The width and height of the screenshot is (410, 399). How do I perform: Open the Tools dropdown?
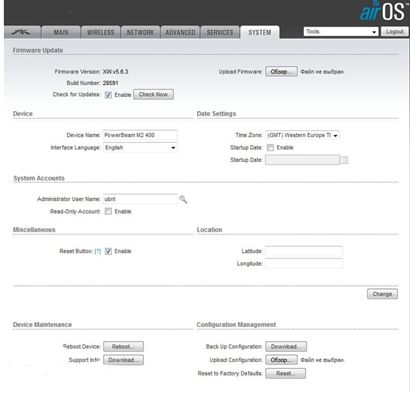click(x=341, y=32)
